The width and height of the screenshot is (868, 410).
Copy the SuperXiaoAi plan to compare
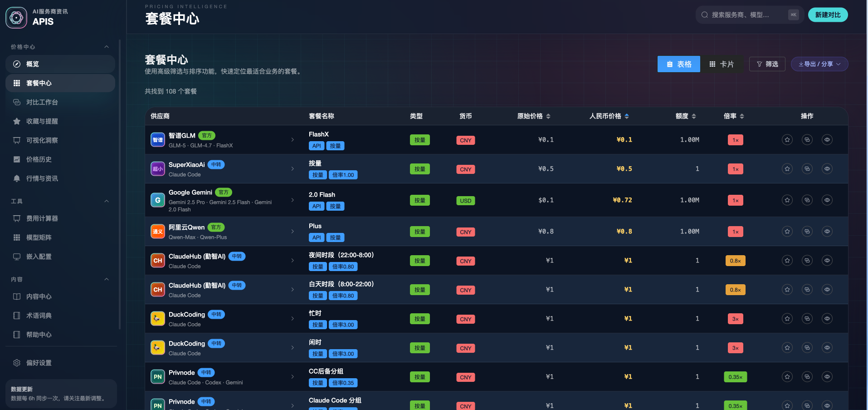pyautogui.click(x=807, y=169)
